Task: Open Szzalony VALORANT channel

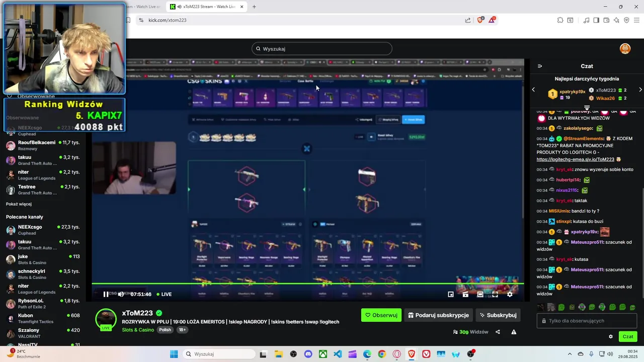Action: tap(43, 333)
